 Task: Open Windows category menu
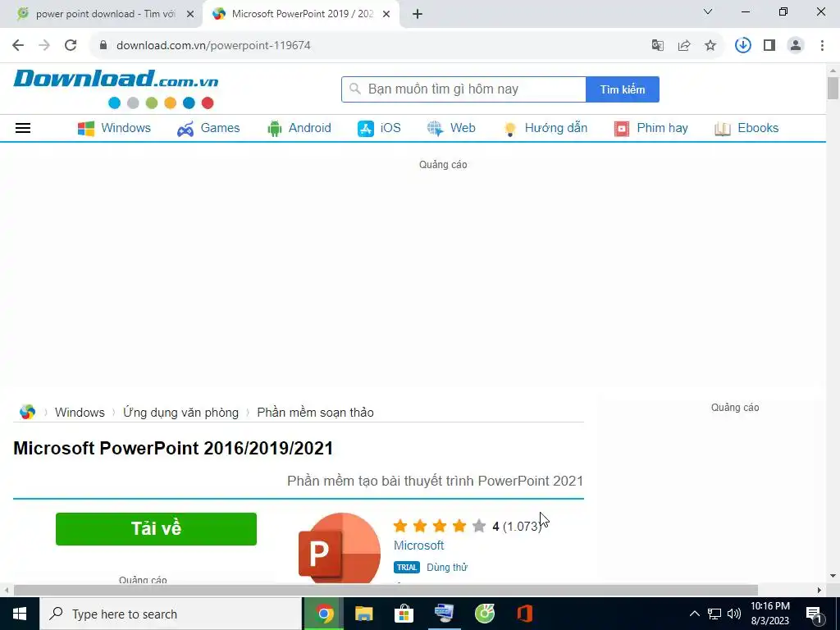pos(114,128)
